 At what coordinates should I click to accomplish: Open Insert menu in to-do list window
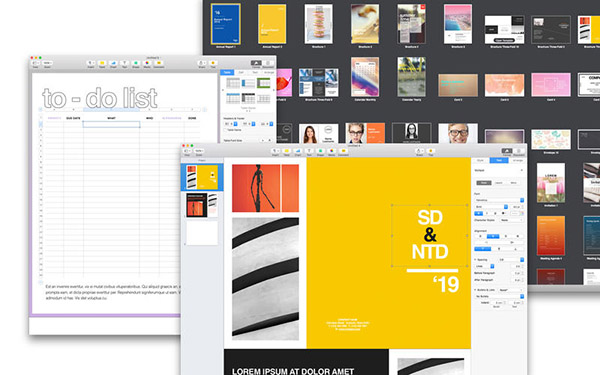coord(91,63)
